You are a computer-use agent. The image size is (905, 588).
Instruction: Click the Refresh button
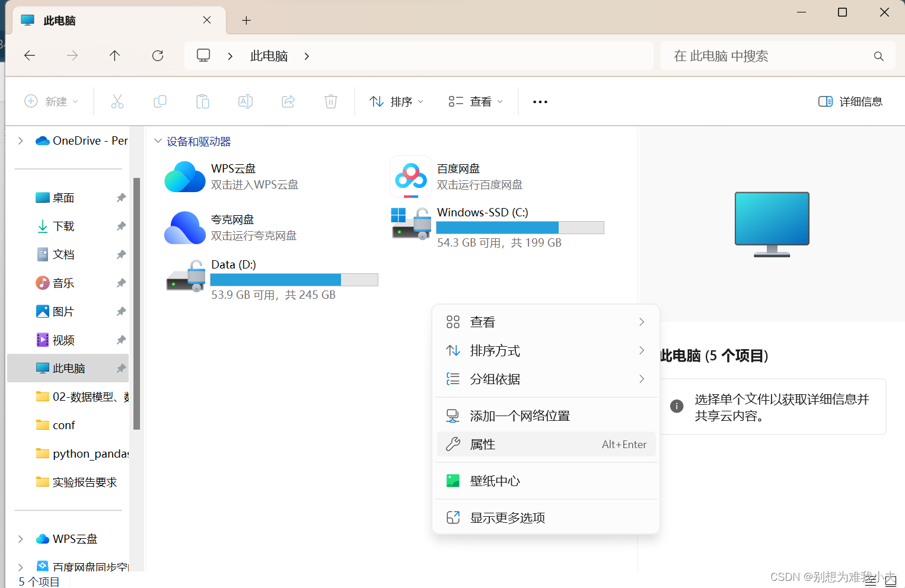pyautogui.click(x=157, y=55)
